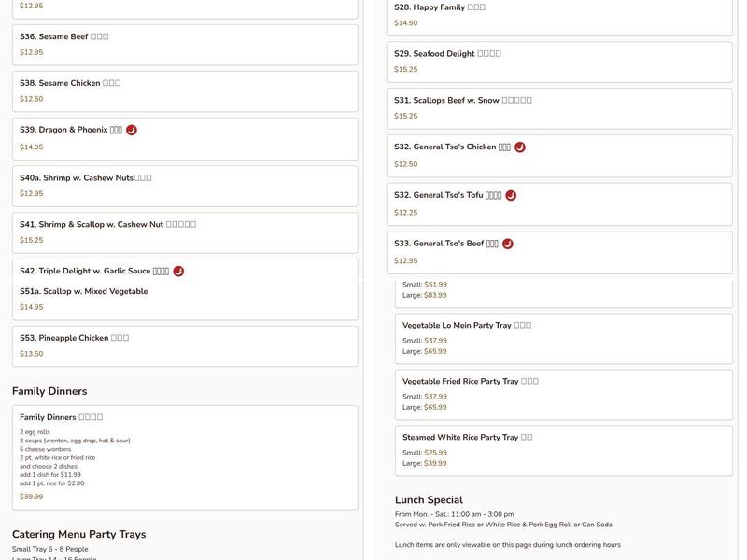The height and width of the screenshot is (560, 747).
Task: Add S53. Pineapple Chicken to order
Action: tap(184, 345)
